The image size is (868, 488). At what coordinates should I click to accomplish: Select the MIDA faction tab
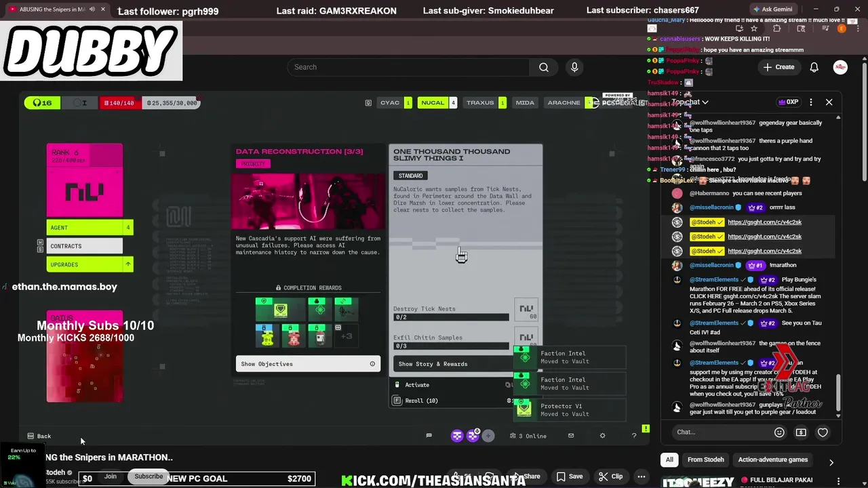click(525, 102)
